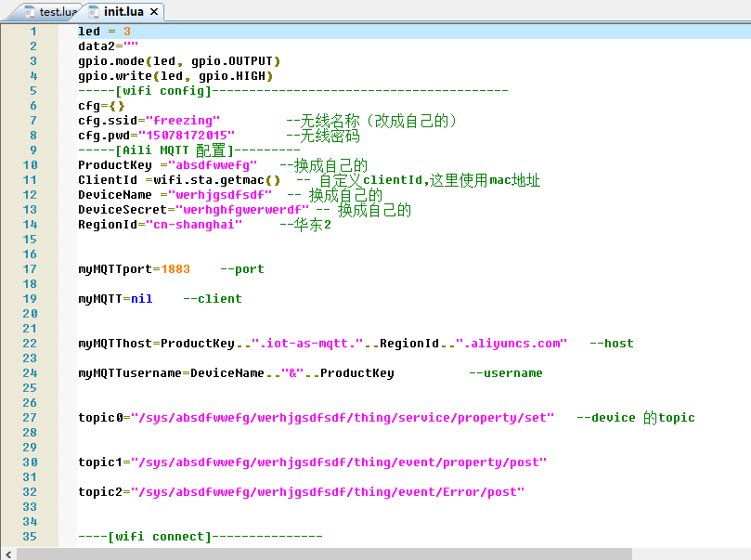The width and height of the screenshot is (751, 560).
Task: Click the '--host' comment
Action: coord(612,344)
